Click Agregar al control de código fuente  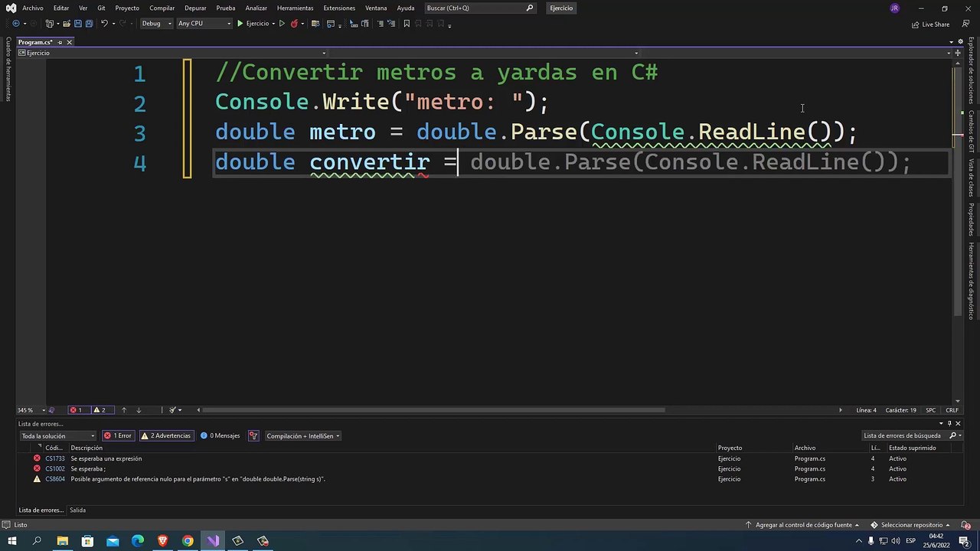click(x=803, y=525)
